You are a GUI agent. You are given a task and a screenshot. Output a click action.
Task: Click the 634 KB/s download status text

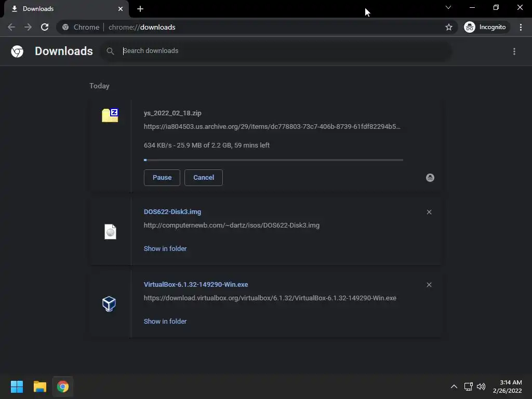point(207,145)
